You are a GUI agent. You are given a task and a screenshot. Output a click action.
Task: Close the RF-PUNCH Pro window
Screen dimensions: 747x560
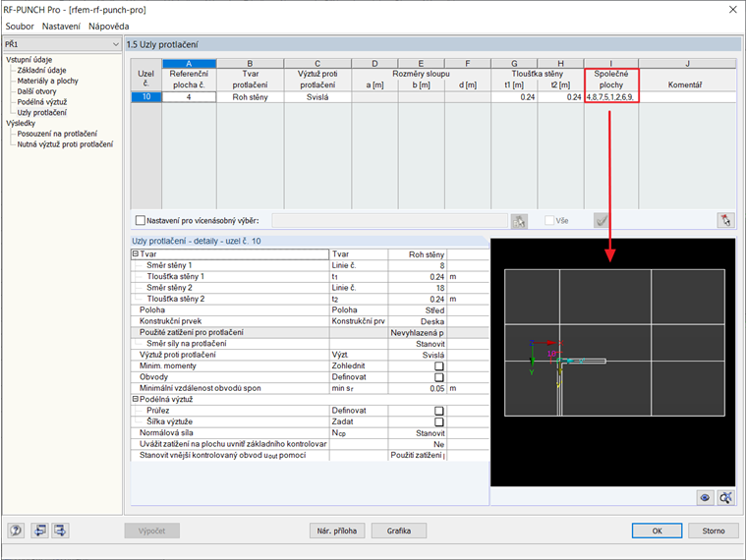click(732, 10)
